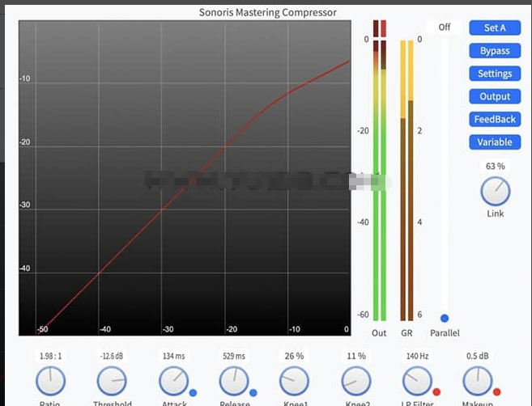532x406 pixels.
Task: Toggle the red dot beside LP Filter
Action: coord(436,392)
